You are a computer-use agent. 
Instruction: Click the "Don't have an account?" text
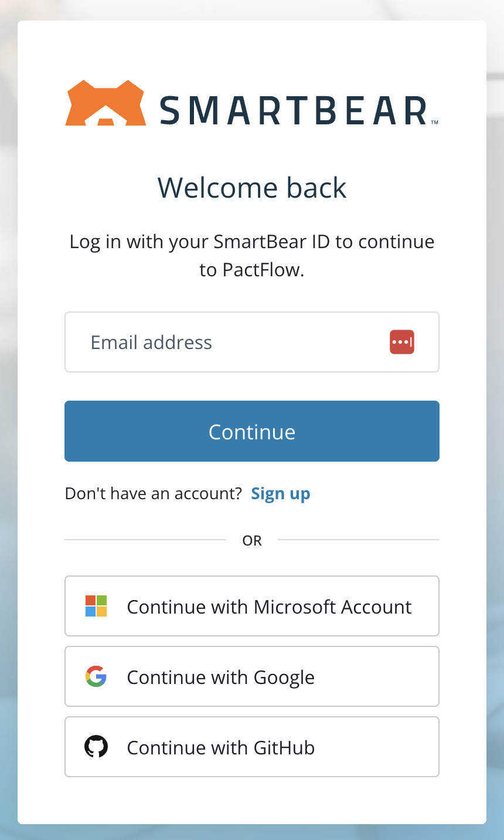point(154,494)
